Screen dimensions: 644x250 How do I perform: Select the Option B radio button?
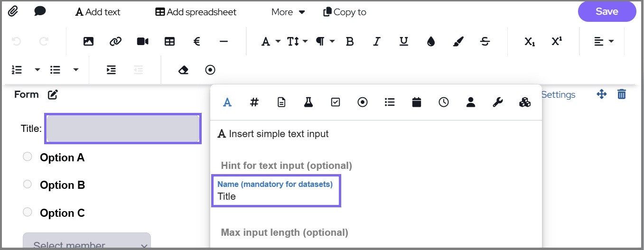[x=28, y=184]
